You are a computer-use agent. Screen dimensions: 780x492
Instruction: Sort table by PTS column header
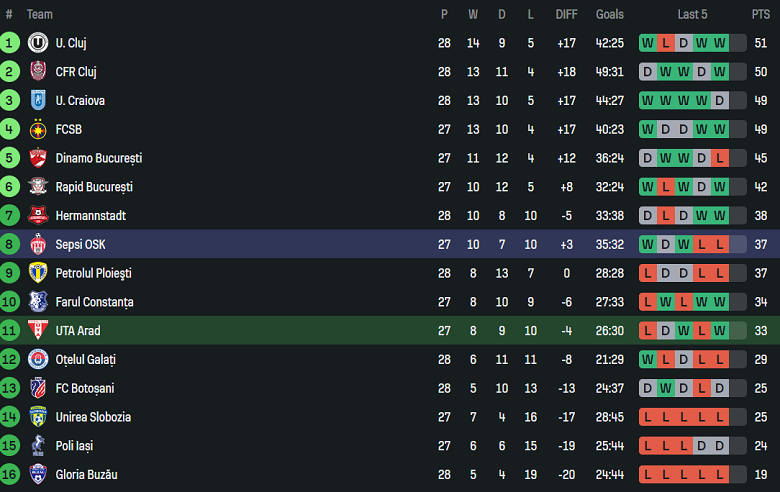[761, 14]
